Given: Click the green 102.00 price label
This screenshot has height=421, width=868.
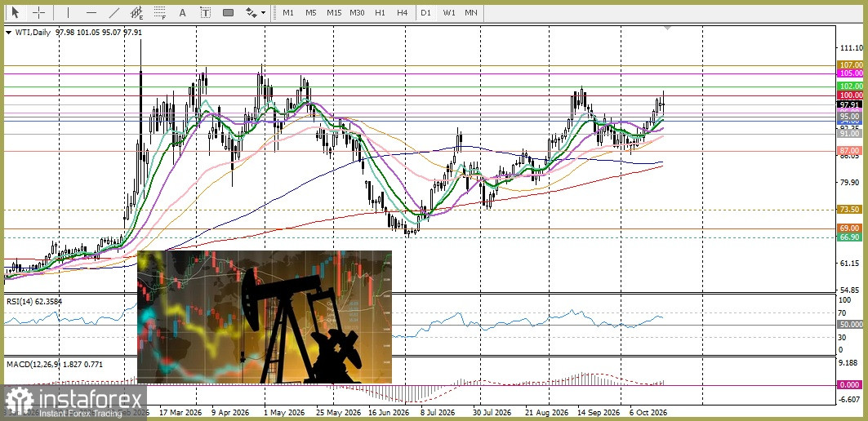Looking at the screenshot, I should tap(850, 86).
